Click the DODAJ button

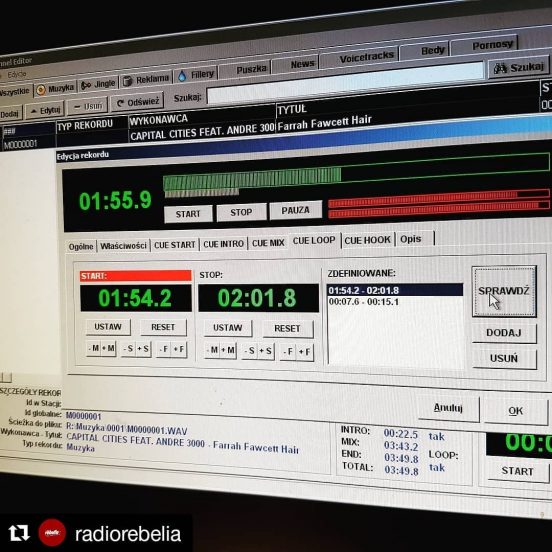[504, 333]
